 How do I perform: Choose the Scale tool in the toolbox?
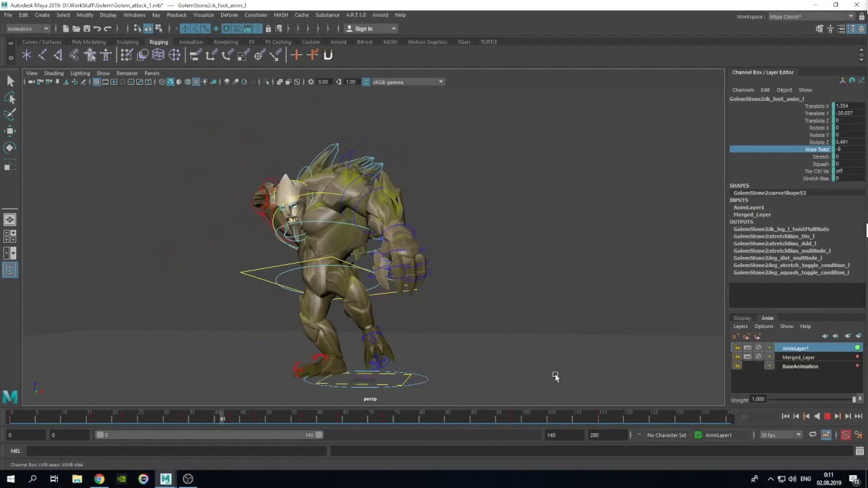(x=10, y=165)
